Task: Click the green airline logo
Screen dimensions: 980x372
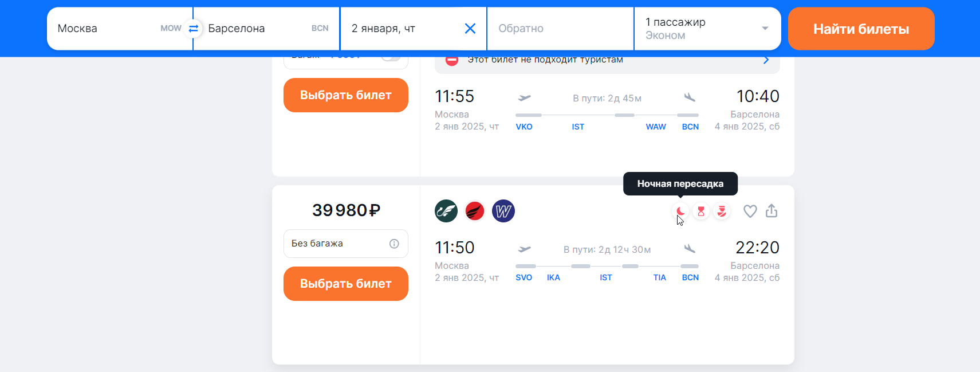Action: [x=446, y=211]
